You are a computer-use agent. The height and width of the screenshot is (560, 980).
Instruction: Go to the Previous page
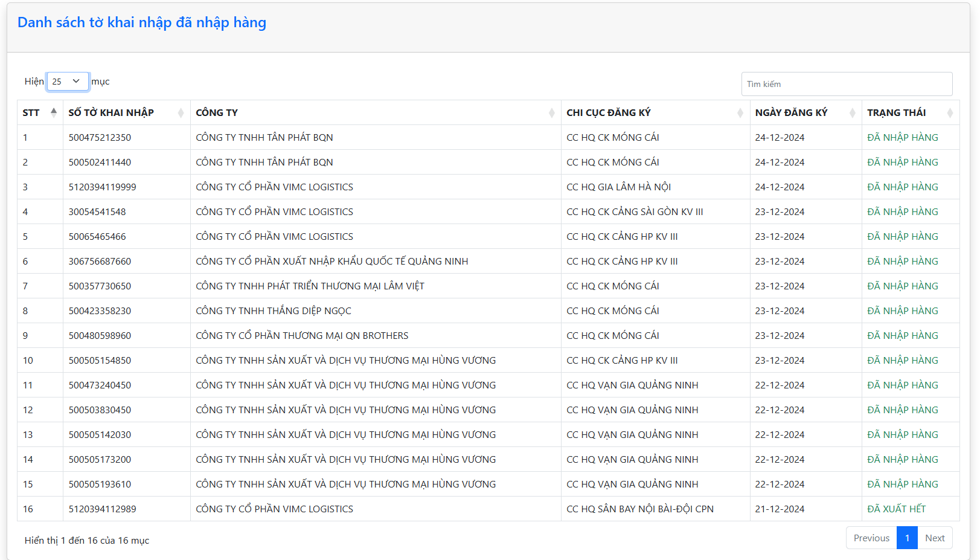871,538
